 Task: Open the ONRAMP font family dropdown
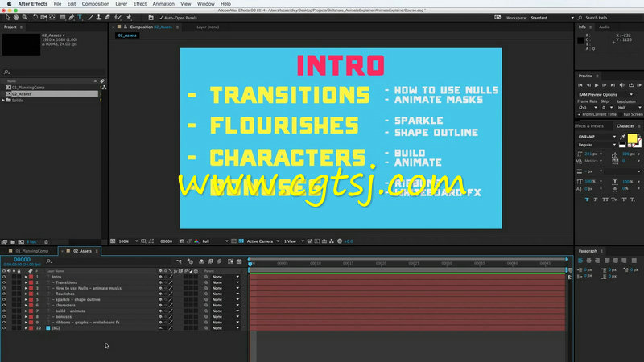[x=597, y=137]
